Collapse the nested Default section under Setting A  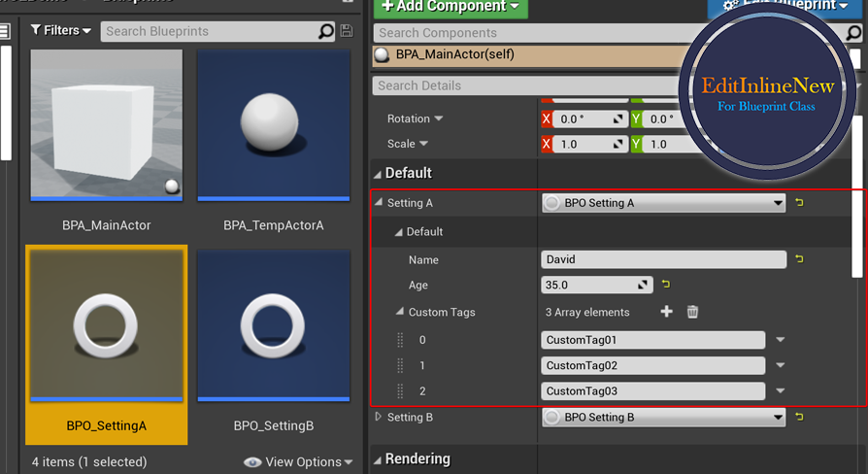[x=398, y=232]
